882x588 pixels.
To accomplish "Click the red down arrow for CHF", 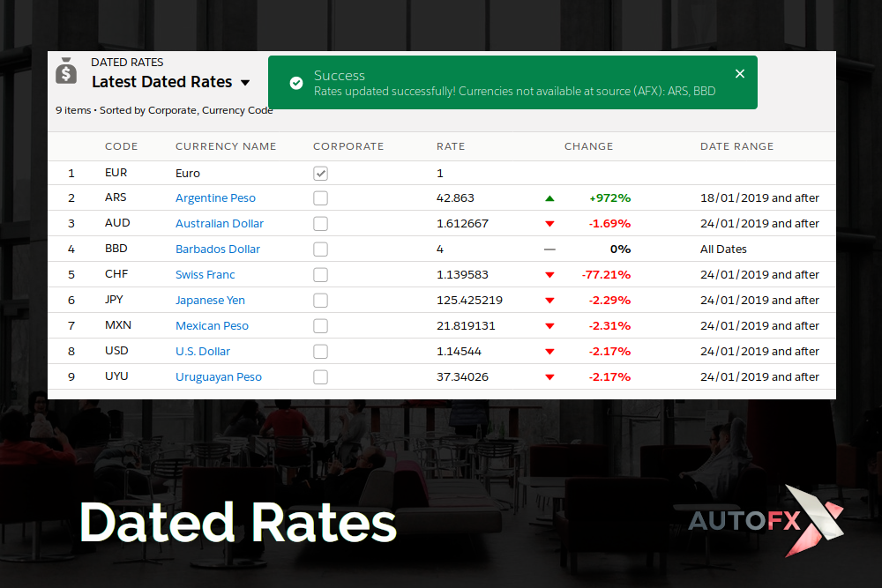I will 549,275.
